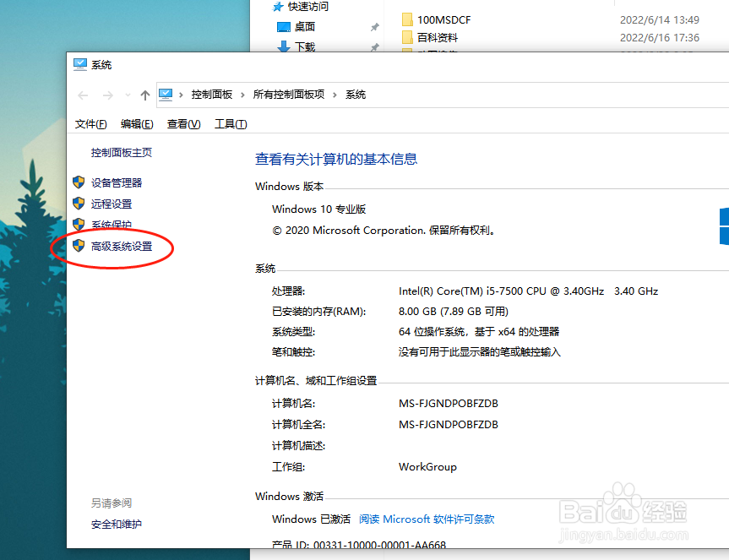Go to 控制面板主页 link

(122, 152)
